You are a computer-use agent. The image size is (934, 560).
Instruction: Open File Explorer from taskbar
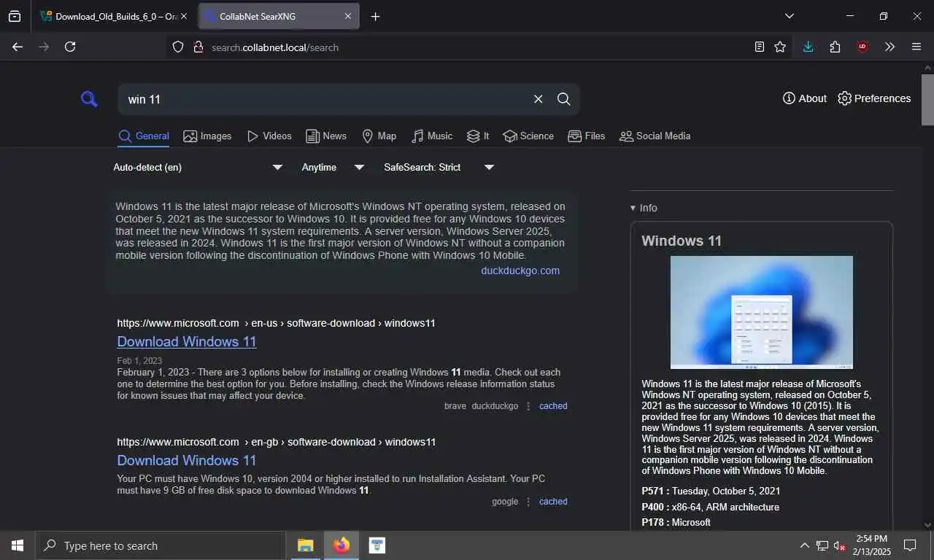pos(305,545)
